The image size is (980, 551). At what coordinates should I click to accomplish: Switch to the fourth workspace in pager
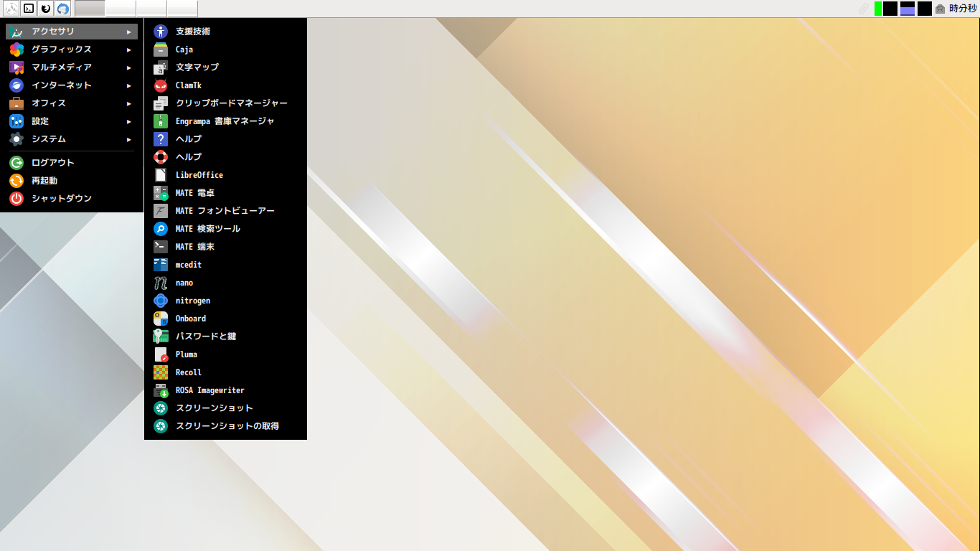coord(182,9)
